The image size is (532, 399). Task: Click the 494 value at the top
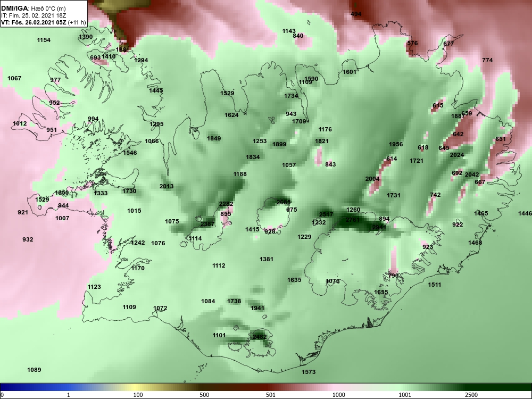(x=356, y=14)
